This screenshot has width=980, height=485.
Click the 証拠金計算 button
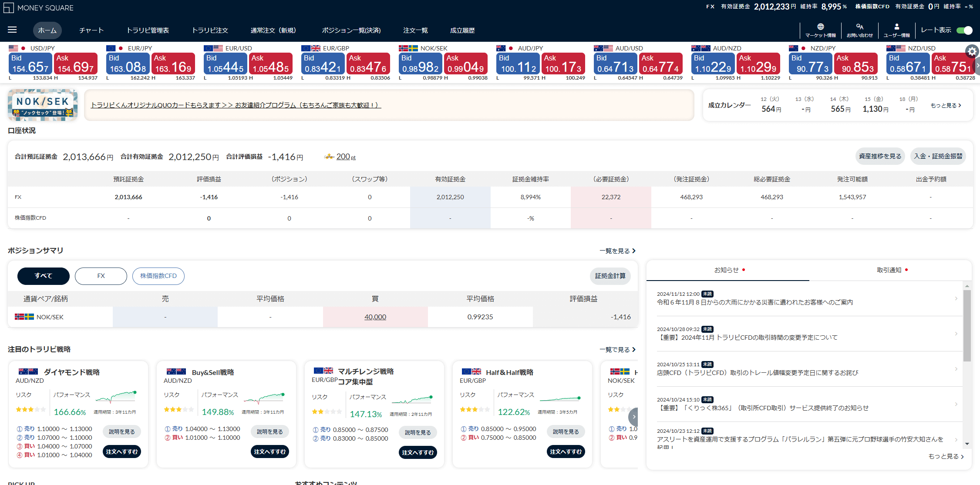(610, 276)
